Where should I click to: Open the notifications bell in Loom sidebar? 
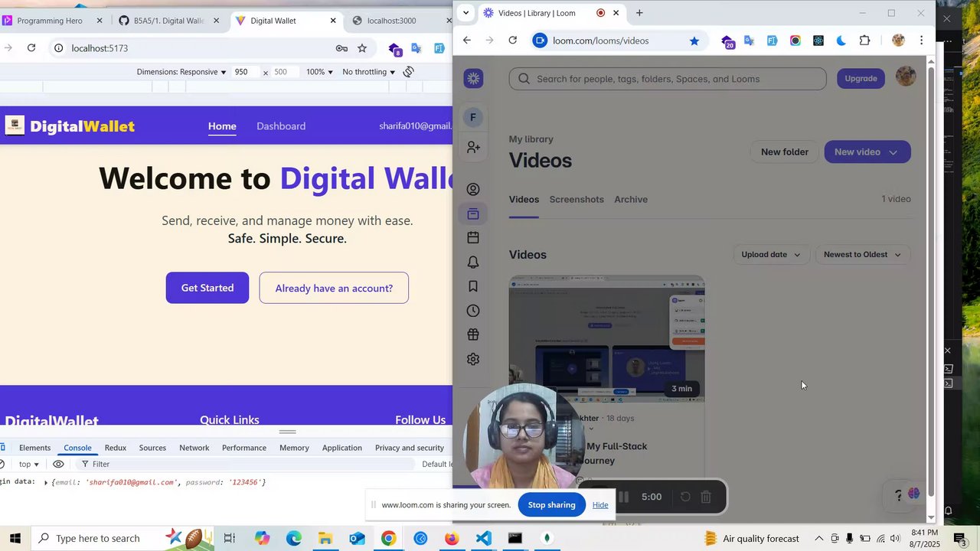tap(473, 262)
